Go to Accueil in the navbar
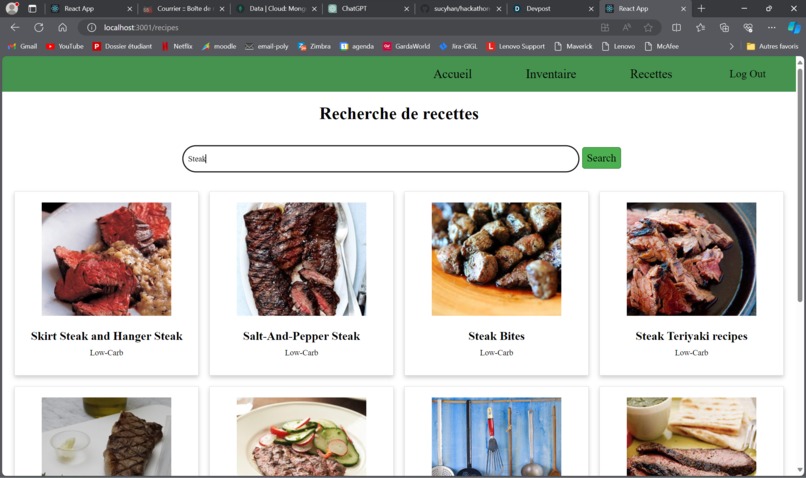806x478 pixels. pos(452,74)
